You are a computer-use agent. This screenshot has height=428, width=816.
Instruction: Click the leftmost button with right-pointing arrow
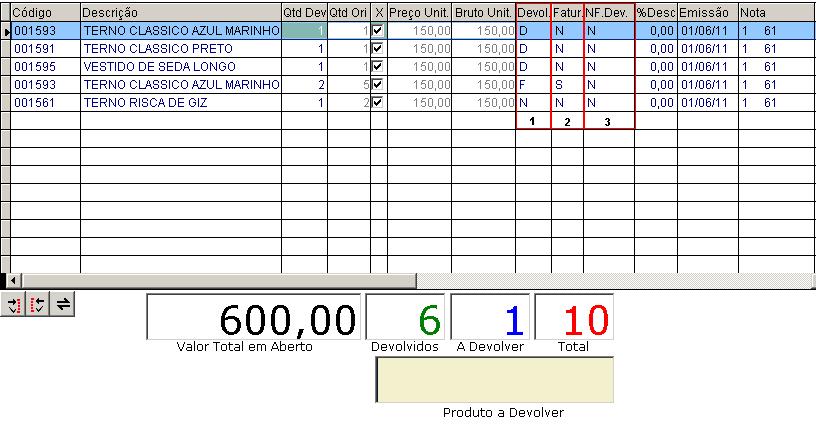tap(14, 305)
